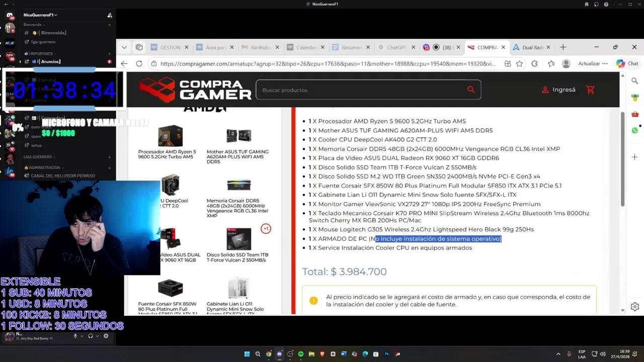Collapse the ADMINISTRACIÓN category

click(44, 167)
